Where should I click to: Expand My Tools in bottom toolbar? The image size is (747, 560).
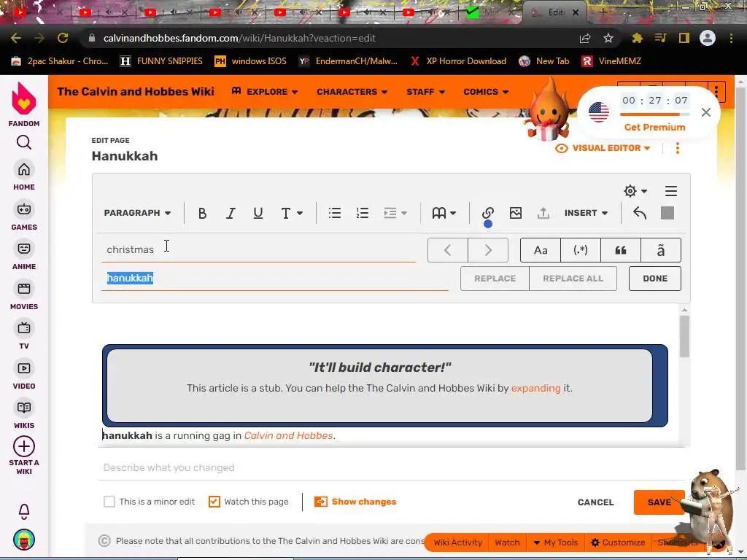[x=555, y=542]
